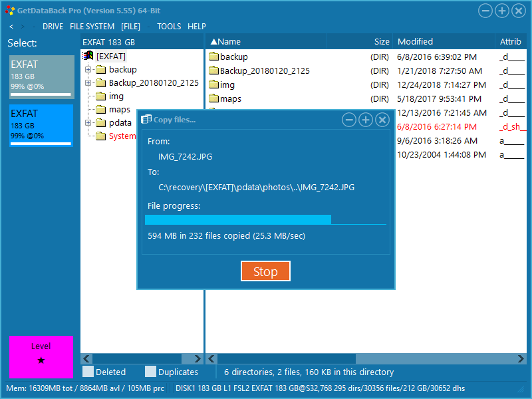
Task: Click the EXFAT root drive icon in tree
Action: 88,56
